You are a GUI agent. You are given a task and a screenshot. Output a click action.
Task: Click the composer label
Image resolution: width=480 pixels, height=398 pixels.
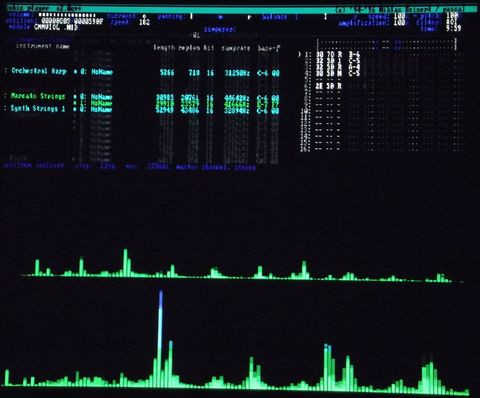[219, 29]
